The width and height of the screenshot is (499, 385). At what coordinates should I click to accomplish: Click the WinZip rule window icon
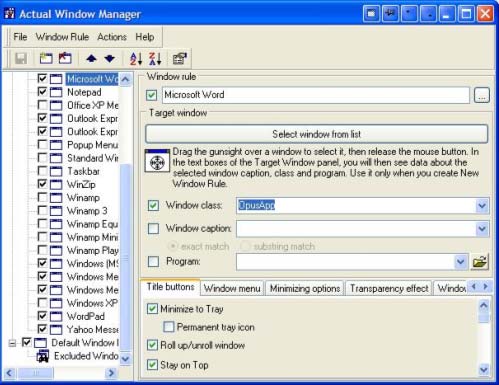[x=56, y=184]
